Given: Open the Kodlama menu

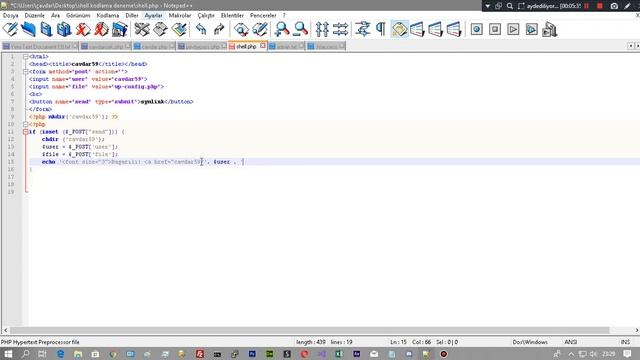Looking at the screenshot, I should [x=108, y=16].
